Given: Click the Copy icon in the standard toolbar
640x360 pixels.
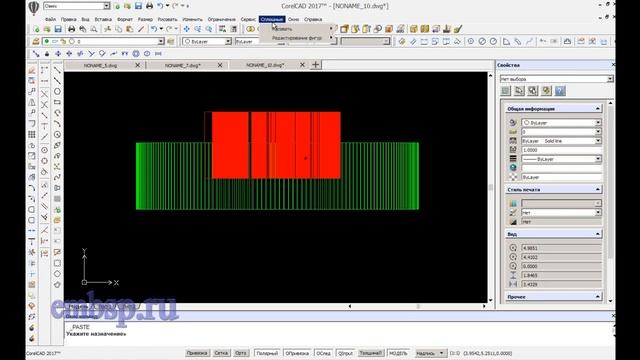Looking at the screenshot, I should point(119,29).
